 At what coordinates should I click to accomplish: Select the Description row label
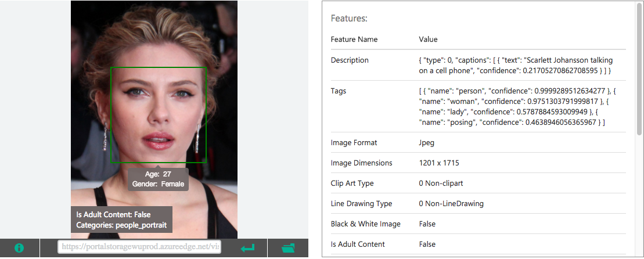[350, 60]
